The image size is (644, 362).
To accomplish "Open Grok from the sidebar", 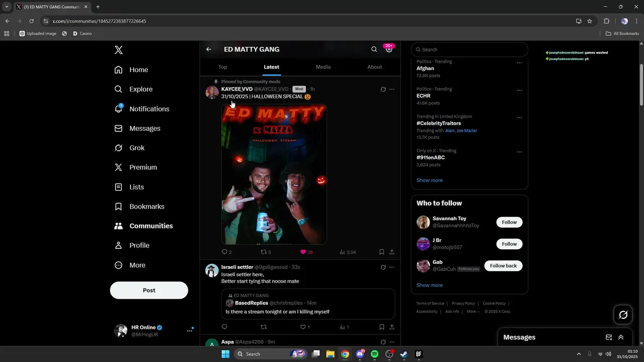I will pyautogui.click(x=129, y=148).
